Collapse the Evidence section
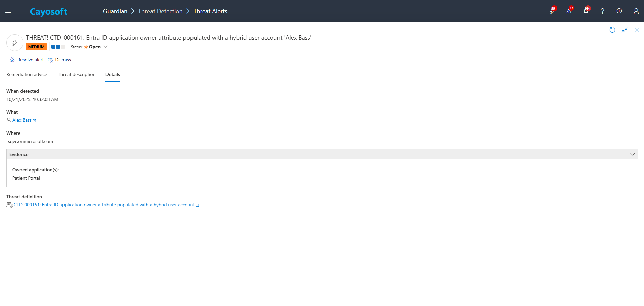Image resolution: width=644 pixels, height=306 pixels. [632, 154]
